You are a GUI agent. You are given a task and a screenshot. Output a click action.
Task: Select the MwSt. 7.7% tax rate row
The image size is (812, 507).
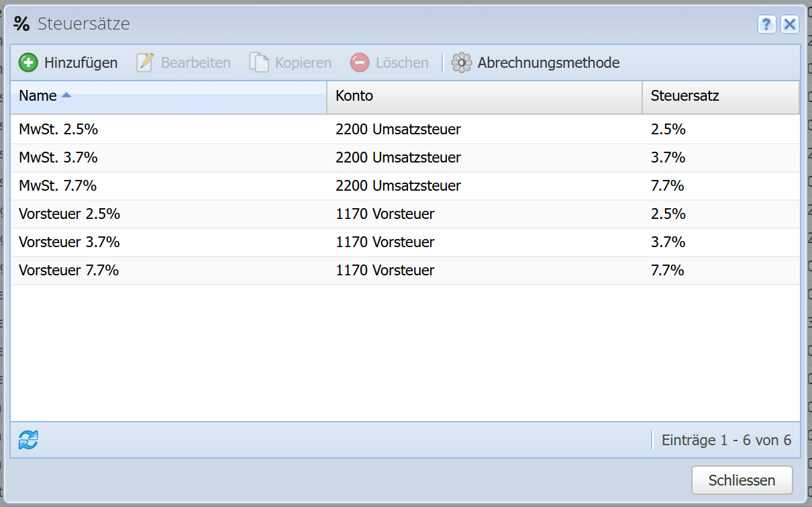click(58, 186)
